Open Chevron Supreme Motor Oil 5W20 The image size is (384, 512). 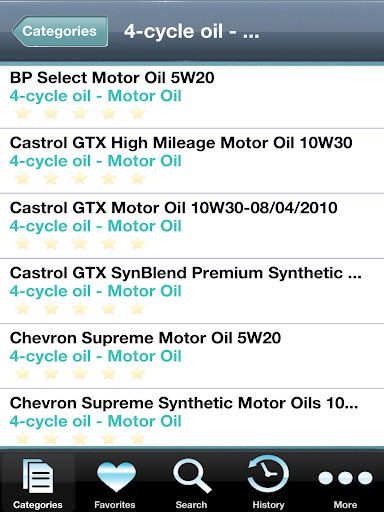(x=192, y=356)
